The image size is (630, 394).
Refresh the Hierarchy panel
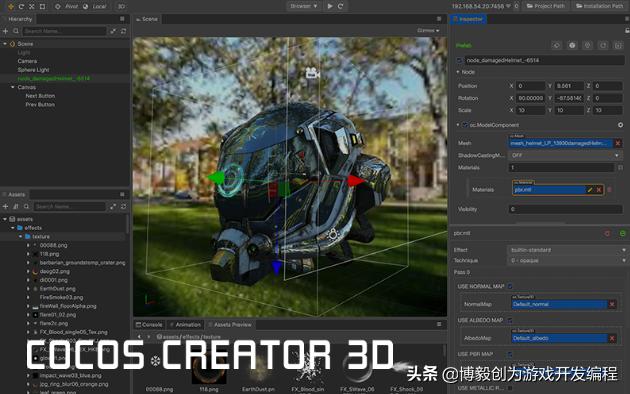[123, 31]
